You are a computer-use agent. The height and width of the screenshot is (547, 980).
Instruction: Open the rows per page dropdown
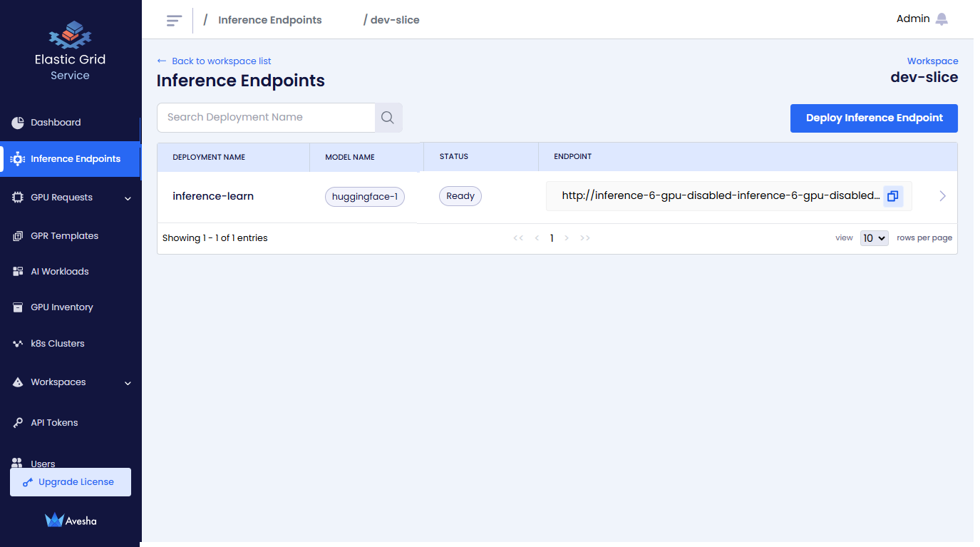(874, 238)
